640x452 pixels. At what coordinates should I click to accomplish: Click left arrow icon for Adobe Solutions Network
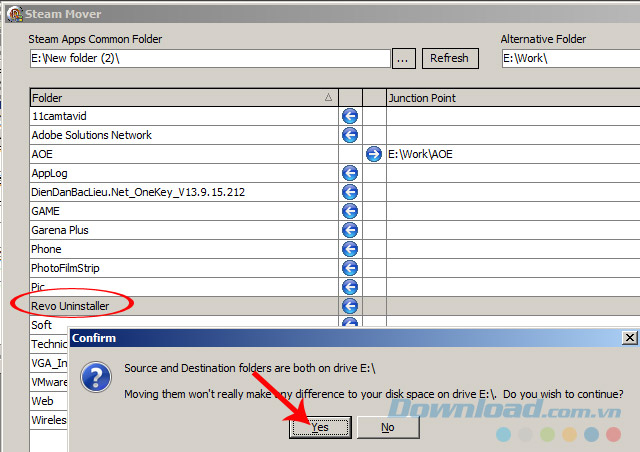(x=350, y=135)
